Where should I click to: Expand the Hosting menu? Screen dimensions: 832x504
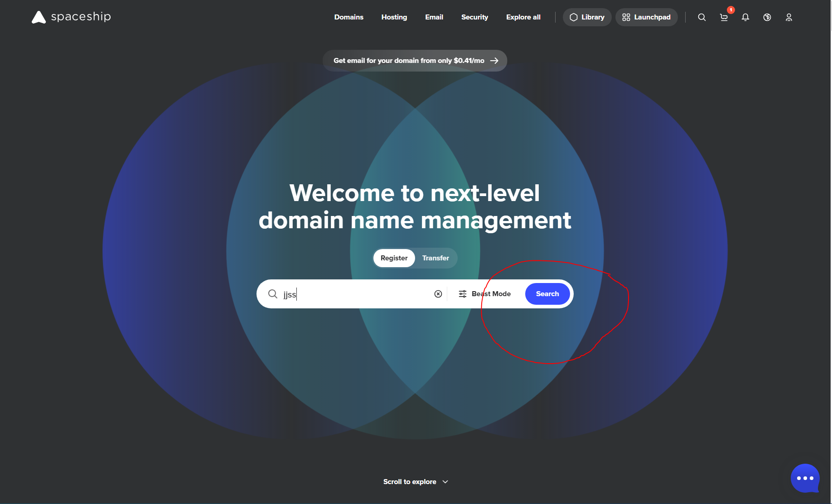(x=394, y=17)
